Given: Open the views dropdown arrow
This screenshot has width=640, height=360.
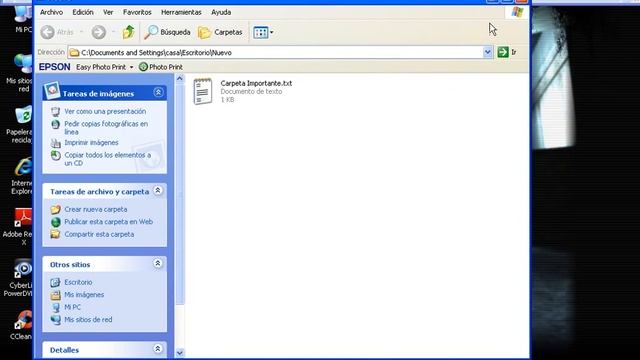Looking at the screenshot, I should click(272, 32).
